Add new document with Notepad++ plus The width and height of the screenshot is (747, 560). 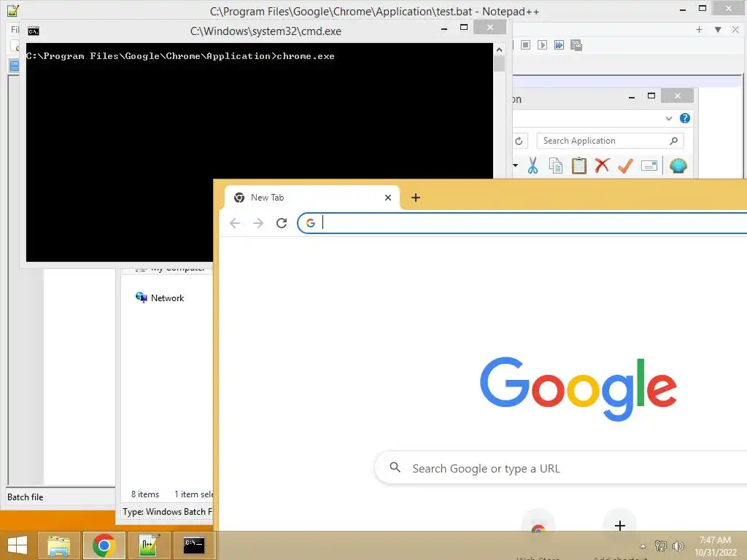[x=699, y=29]
